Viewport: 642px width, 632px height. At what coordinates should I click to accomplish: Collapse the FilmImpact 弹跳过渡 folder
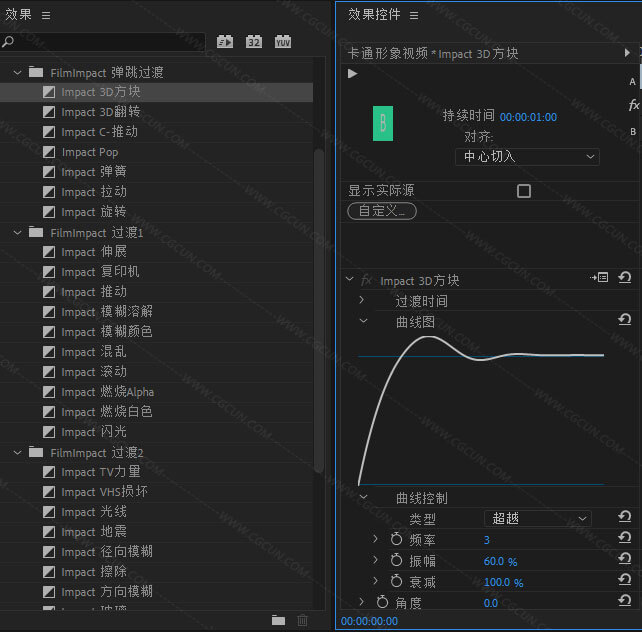(17, 72)
